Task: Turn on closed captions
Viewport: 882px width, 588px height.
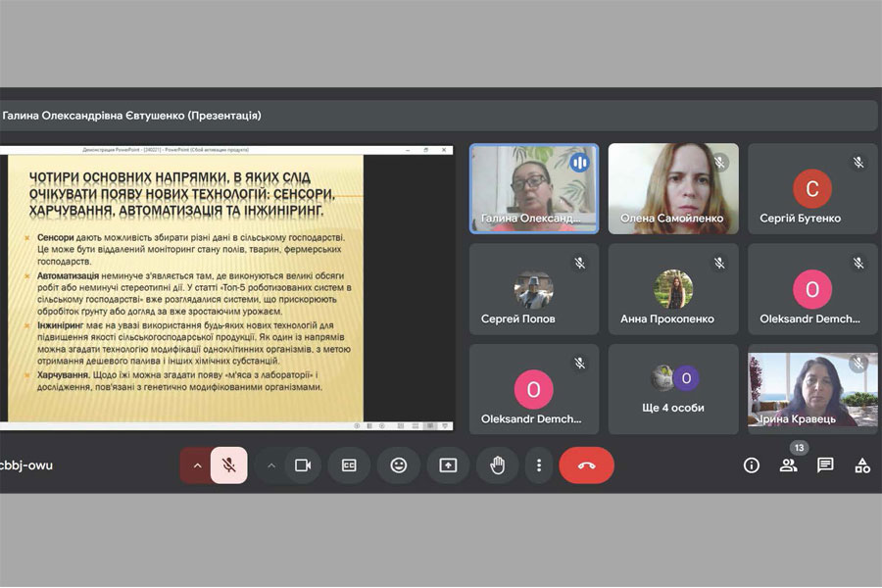Action: pyautogui.click(x=349, y=465)
